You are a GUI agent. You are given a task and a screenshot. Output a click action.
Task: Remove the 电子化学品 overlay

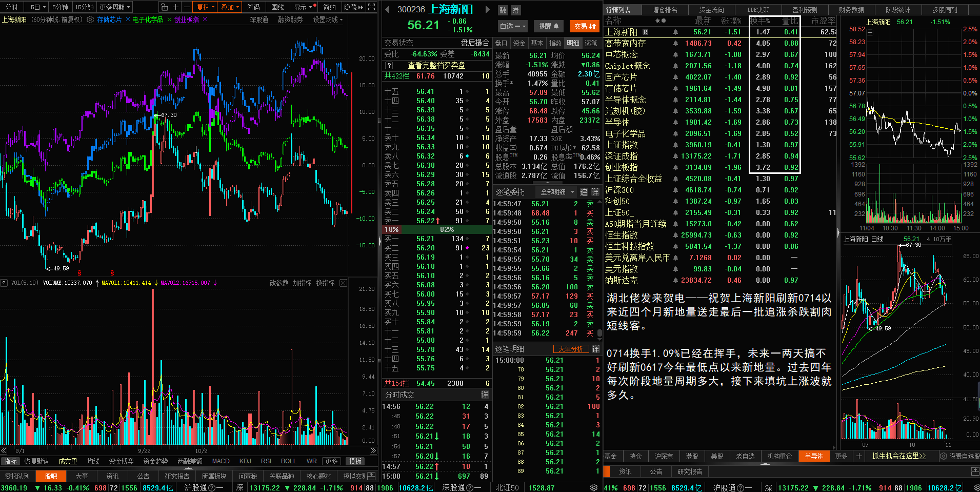(x=169, y=19)
